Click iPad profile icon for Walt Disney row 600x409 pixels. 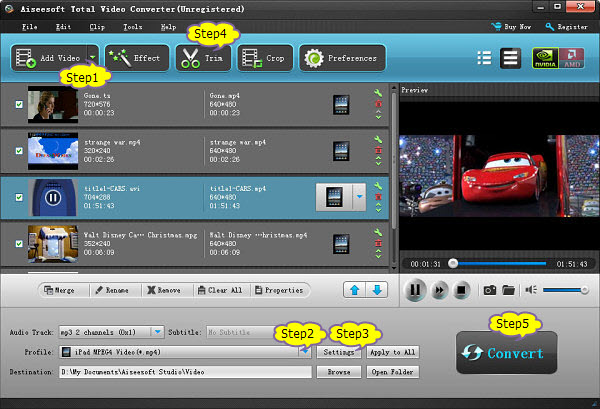341,244
